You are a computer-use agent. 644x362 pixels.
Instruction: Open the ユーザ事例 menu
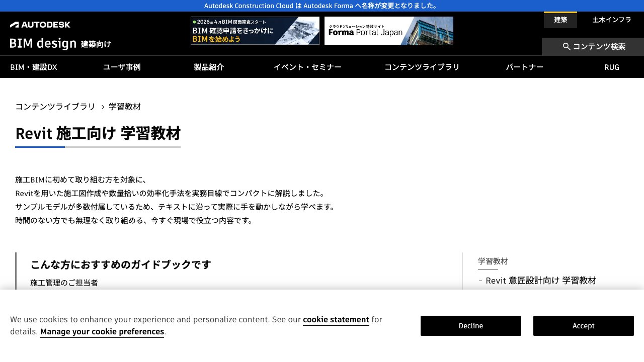pos(122,67)
